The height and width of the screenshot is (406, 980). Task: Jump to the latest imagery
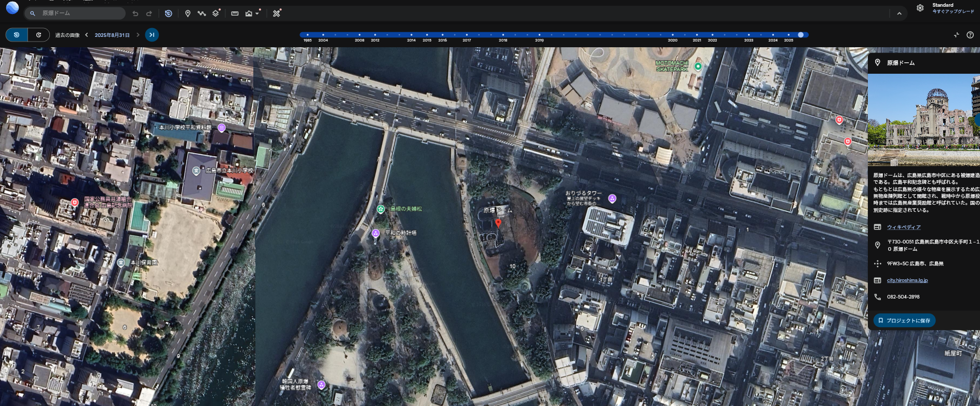(x=152, y=35)
